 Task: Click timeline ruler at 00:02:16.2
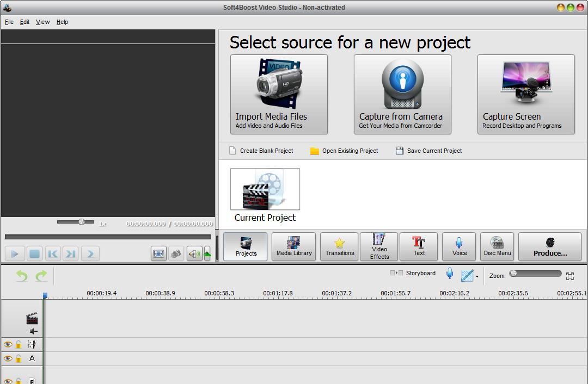(454, 293)
